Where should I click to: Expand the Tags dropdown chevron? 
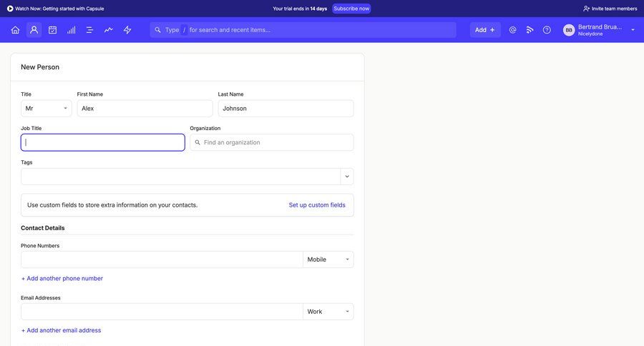(x=347, y=177)
